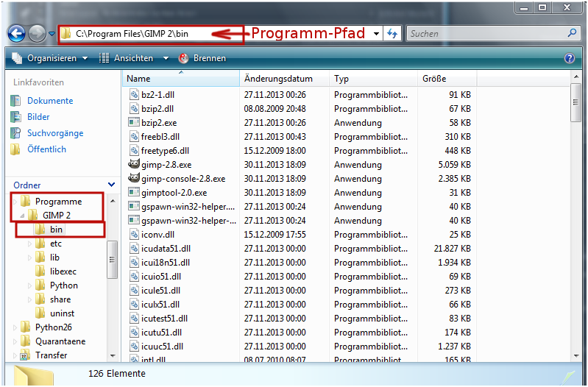The width and height of the screenshot is (588, 387).
Task: Sort by the Name column header
Action: (x=181, y=79)
